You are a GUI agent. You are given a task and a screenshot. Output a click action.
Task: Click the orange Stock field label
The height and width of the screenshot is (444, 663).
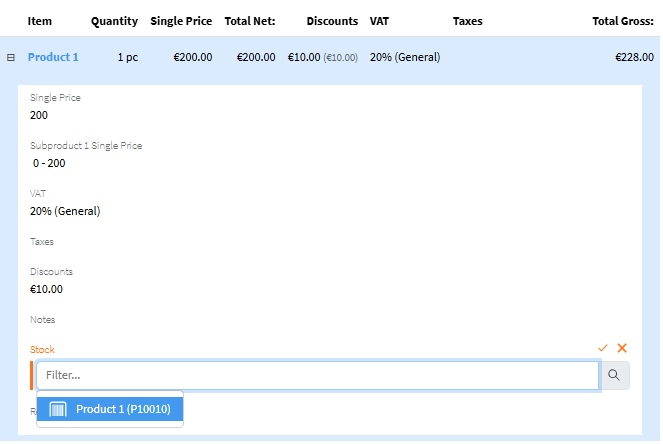[42, 350]
